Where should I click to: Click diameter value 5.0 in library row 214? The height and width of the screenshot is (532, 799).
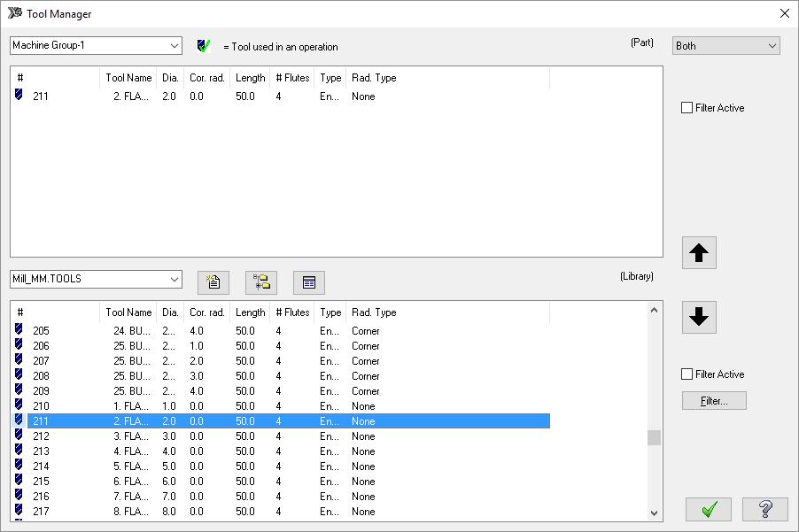(x=169, y=466)
